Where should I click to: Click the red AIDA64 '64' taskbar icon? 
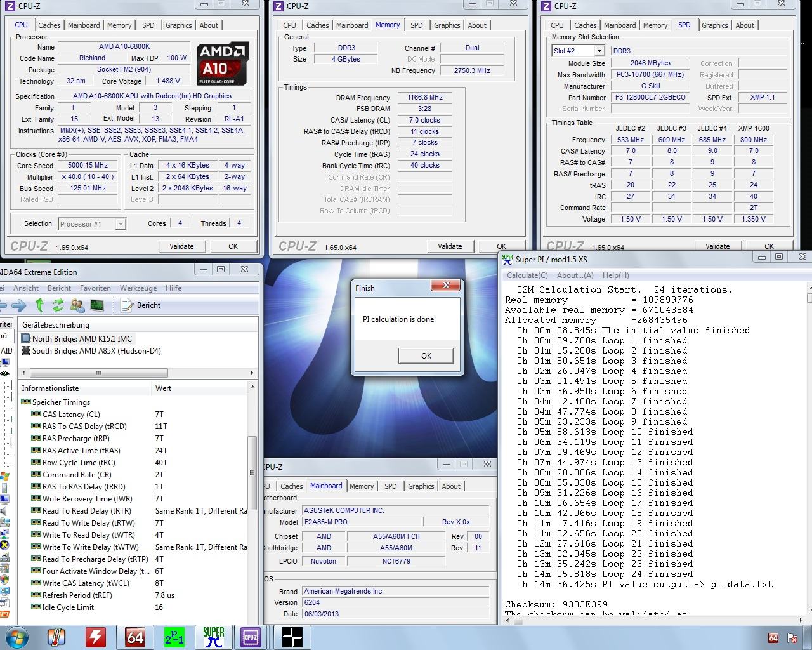pos(135,637)
